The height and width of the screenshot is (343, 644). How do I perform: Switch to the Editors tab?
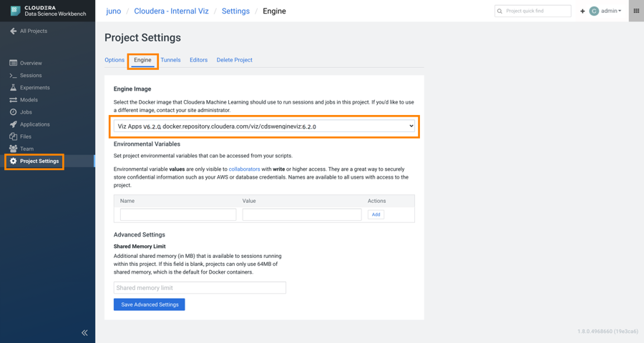point(198,60)
